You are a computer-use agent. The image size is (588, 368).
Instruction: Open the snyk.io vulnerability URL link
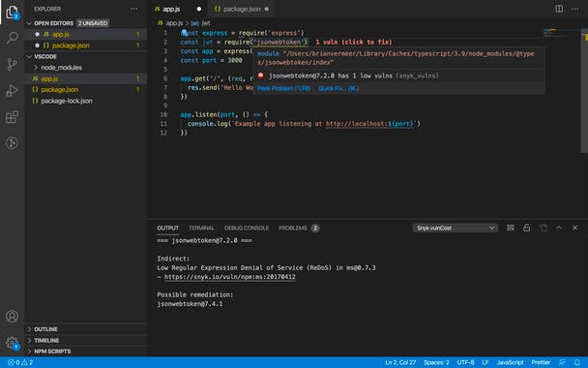(x=229, y=277)
